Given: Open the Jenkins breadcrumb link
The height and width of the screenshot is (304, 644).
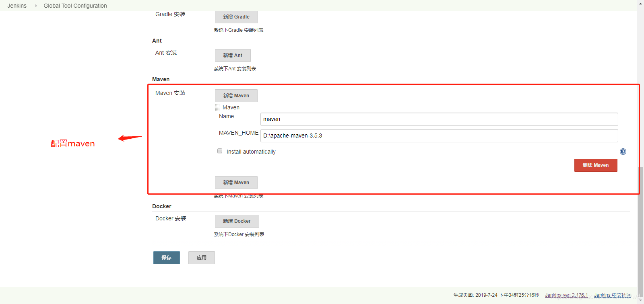Looking at the screenshot, I should (17, 6).
